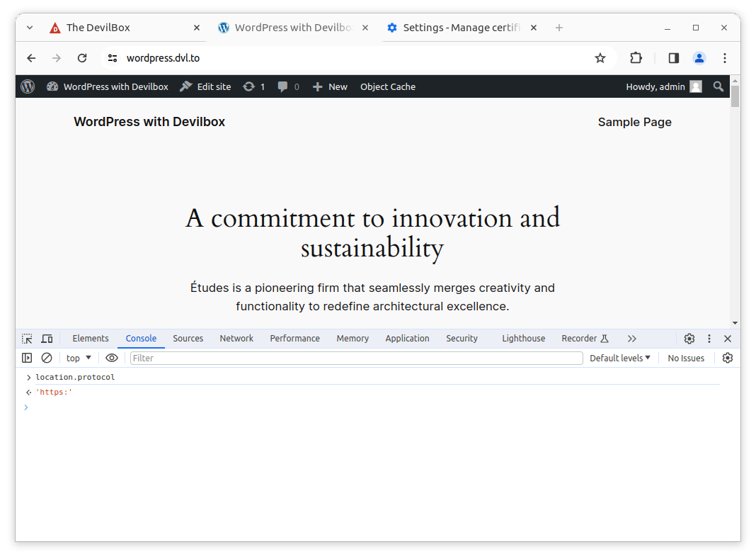Click the Sample Page link
Screen dimensions: 756x559
tap(634, 122)
